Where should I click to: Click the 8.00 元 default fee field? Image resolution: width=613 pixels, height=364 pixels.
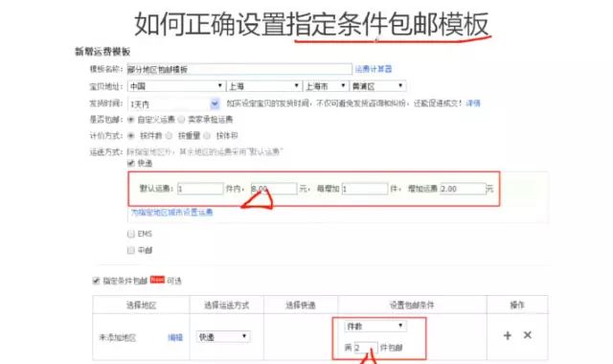pos(274,189)
